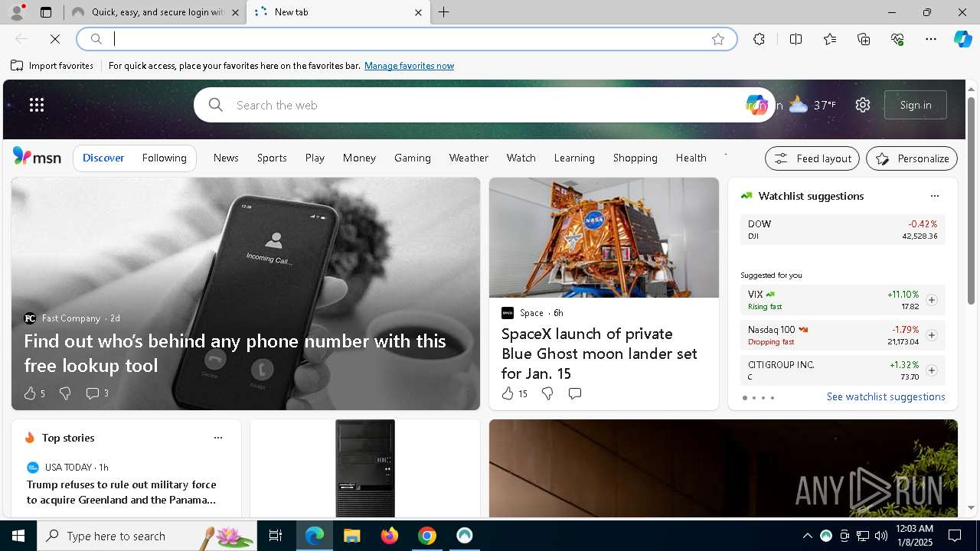Viewport: 980px width, 551px height.
Task: Add Nasdaq 100 to watchlist
Action: 931,335
